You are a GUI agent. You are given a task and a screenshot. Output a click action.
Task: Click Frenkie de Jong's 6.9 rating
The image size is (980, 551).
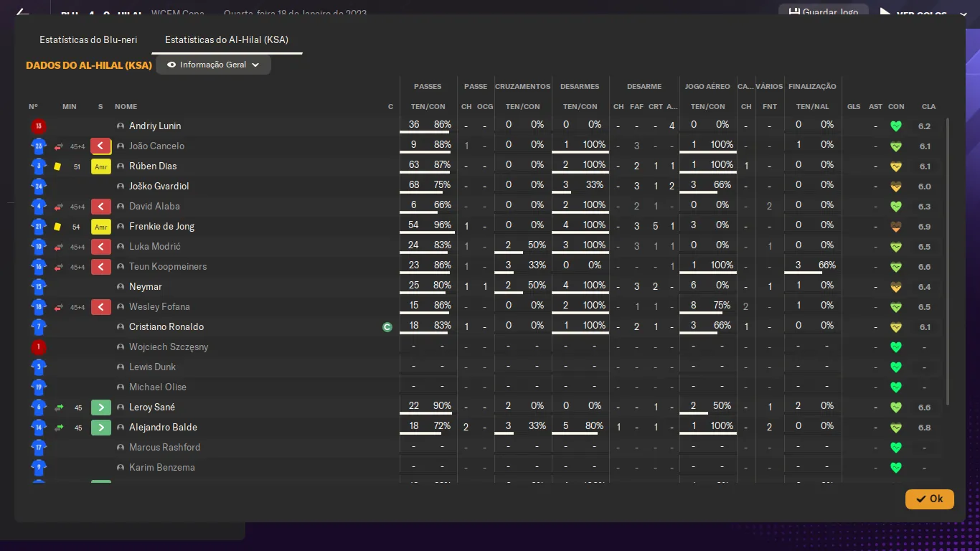(924, 227)
